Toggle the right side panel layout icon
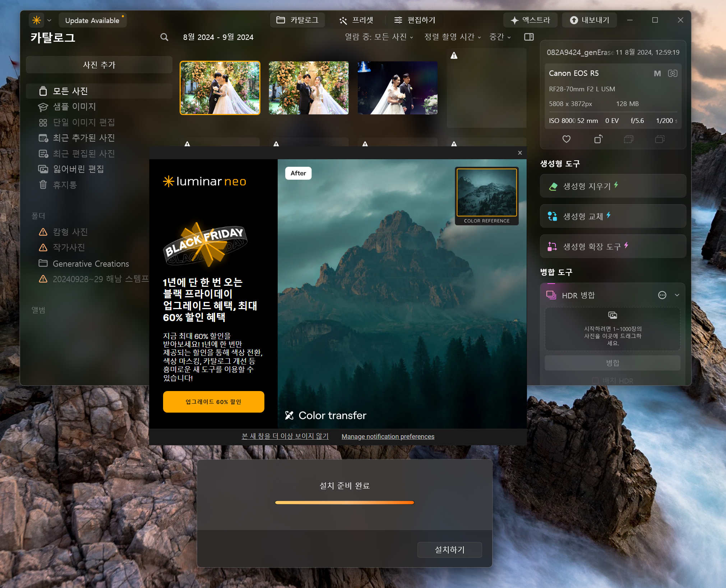Screen dimensions: 726x588 point(529,37)
